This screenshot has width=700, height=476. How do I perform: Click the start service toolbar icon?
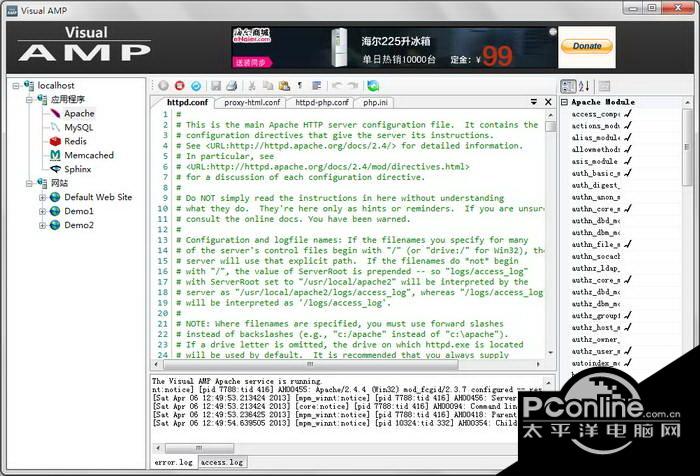(x=163, y=86)
